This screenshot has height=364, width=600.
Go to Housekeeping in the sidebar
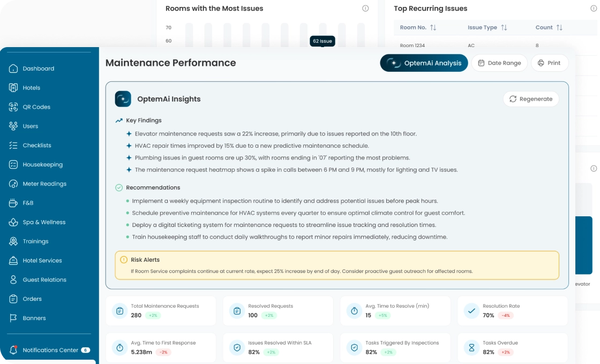click(x=42, y=164)
